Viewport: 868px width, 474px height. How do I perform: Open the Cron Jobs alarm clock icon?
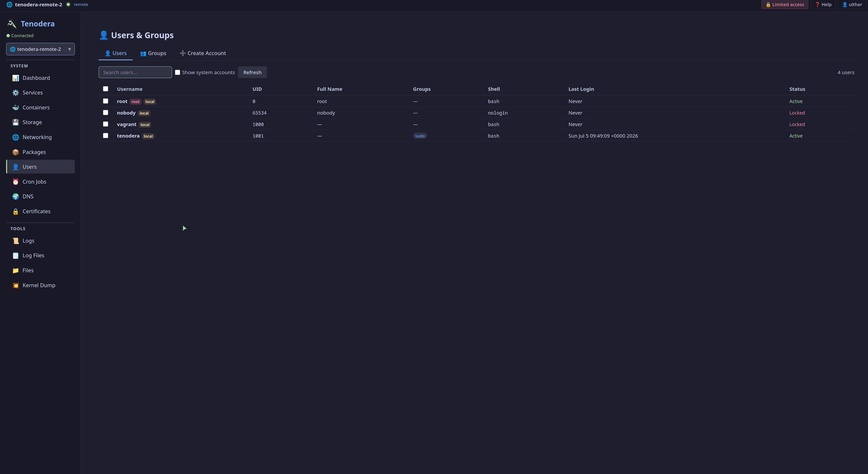[x=15, y=182]
